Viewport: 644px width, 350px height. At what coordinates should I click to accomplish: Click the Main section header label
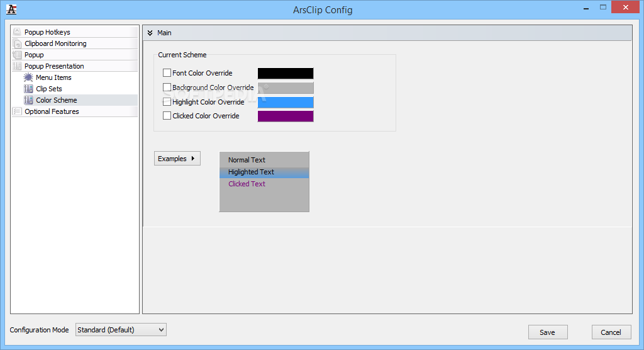click(x=164, y=33)
